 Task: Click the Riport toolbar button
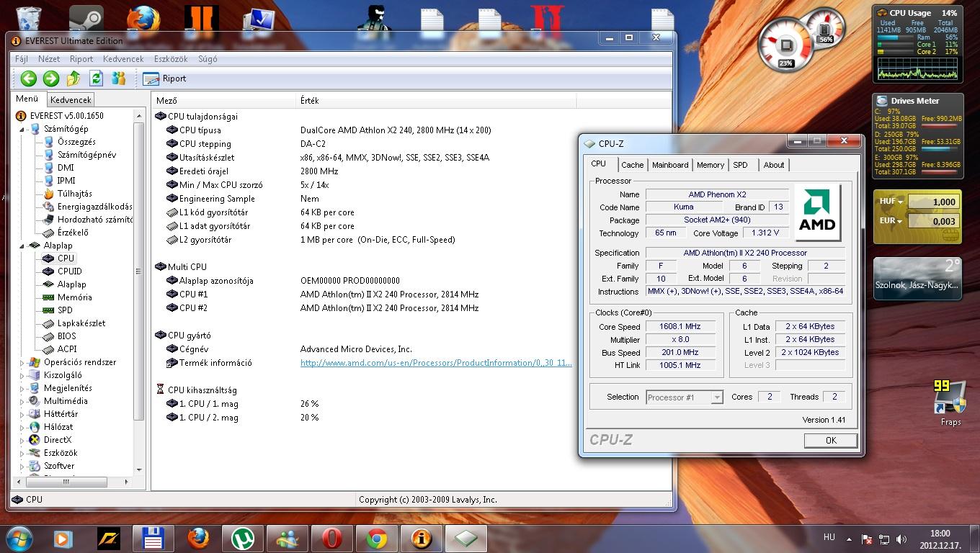point(164,78)
